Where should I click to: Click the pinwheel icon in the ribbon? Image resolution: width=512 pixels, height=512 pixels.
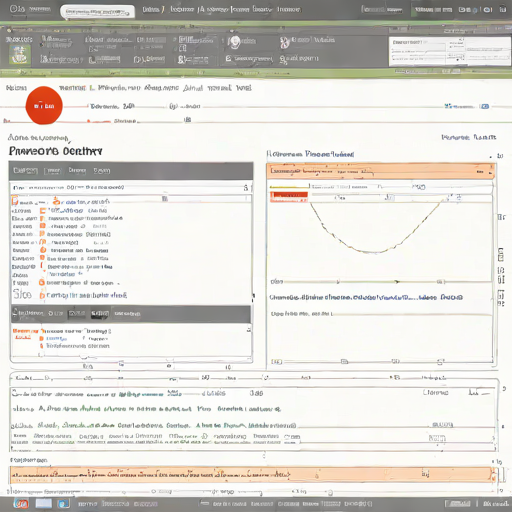tap(284, 42)
